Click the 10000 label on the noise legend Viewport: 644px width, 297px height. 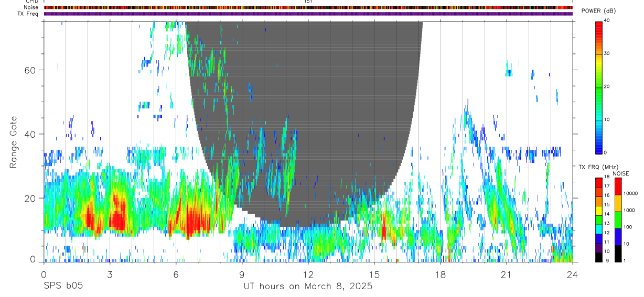coord(630,194)
